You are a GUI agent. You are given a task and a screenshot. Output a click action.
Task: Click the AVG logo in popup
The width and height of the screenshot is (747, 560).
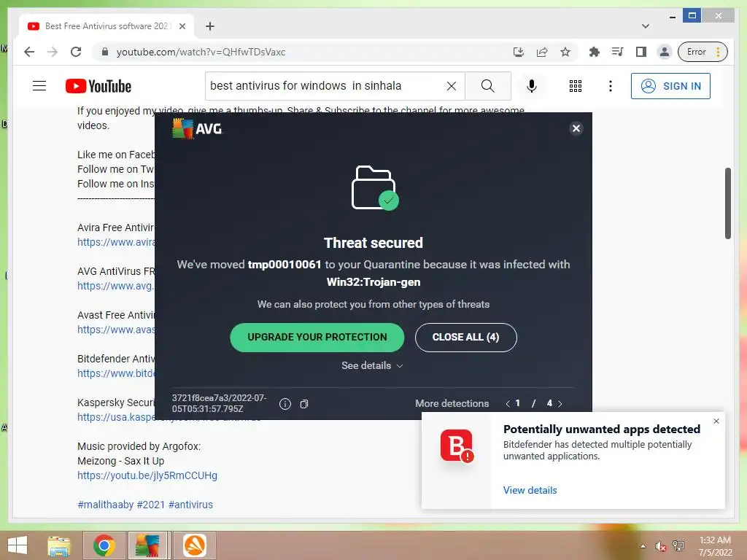[197, 128]
